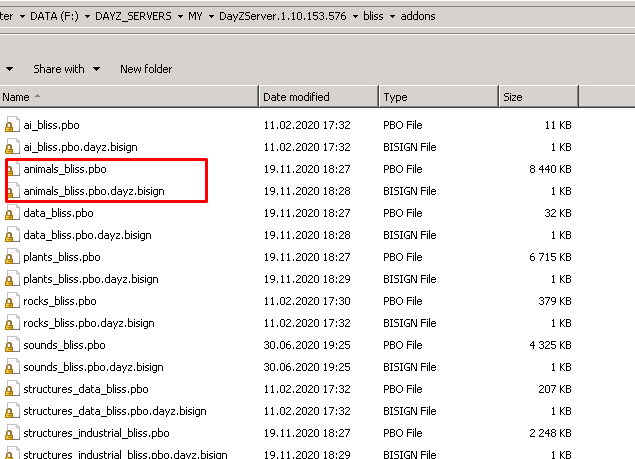Select the file name plants_bliss.pbo.dayz.bisign

pyautogui.click(x=91, y=279)
